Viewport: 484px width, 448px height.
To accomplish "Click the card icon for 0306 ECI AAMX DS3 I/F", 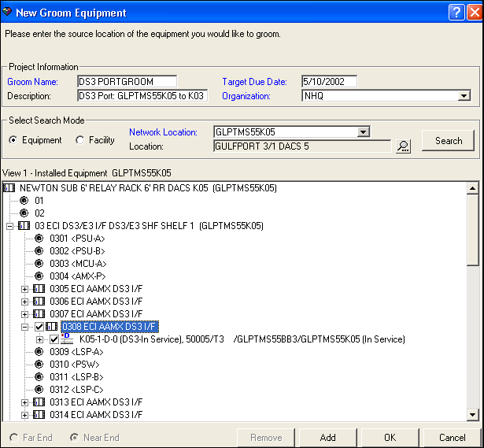I will tap(39, 302).
